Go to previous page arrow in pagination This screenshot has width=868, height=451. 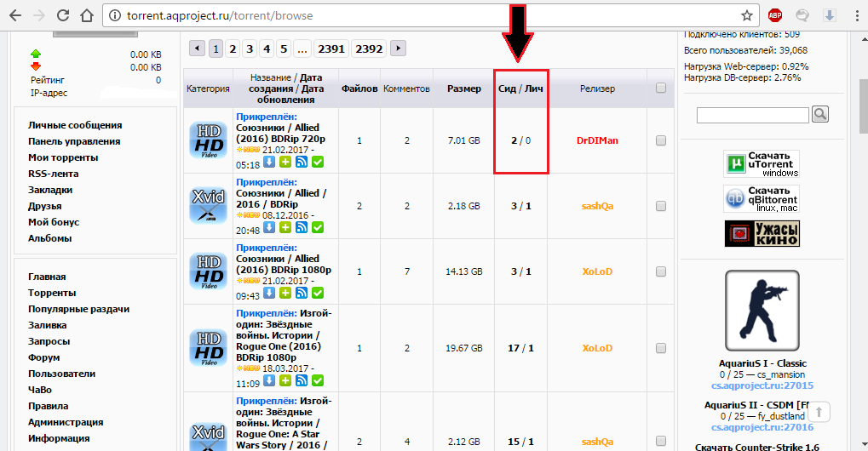[197, 49]
